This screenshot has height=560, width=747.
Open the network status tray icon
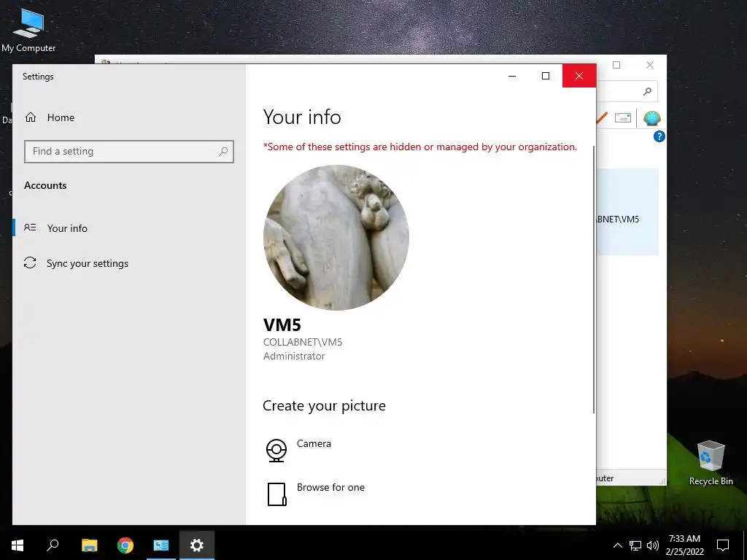coord(635,545)
